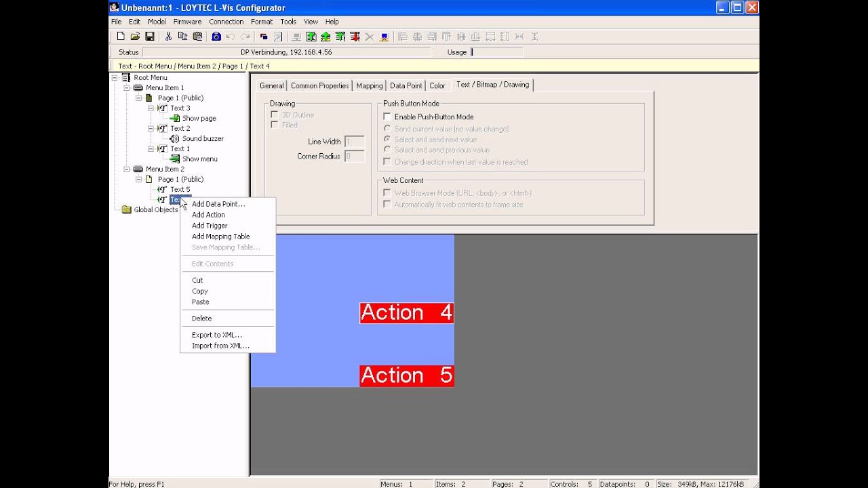Select the Show menu action in the tree
868x488 pixels.
[x=199, y=159]
